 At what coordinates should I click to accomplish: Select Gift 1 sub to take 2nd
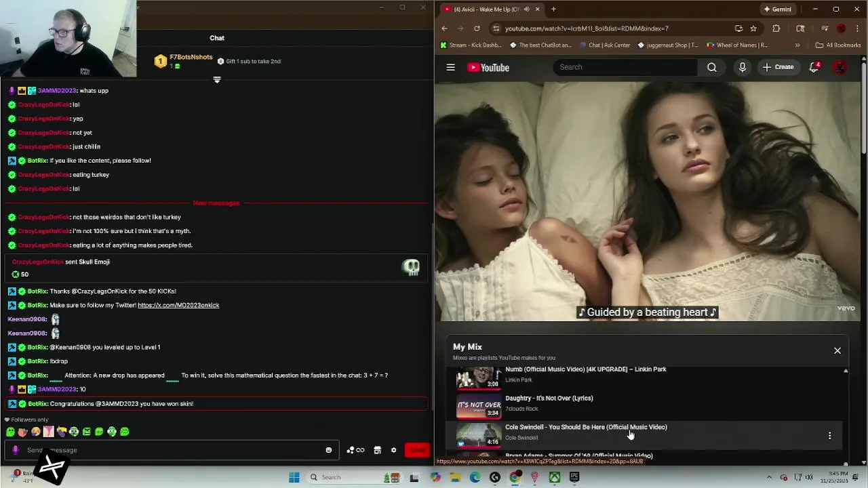point(249,61)
